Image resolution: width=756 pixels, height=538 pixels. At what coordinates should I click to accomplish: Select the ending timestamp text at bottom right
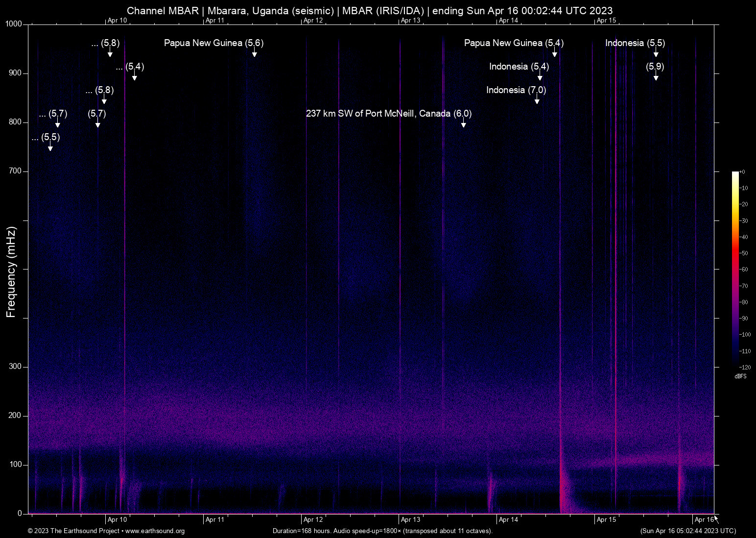(x=687, y=531)
